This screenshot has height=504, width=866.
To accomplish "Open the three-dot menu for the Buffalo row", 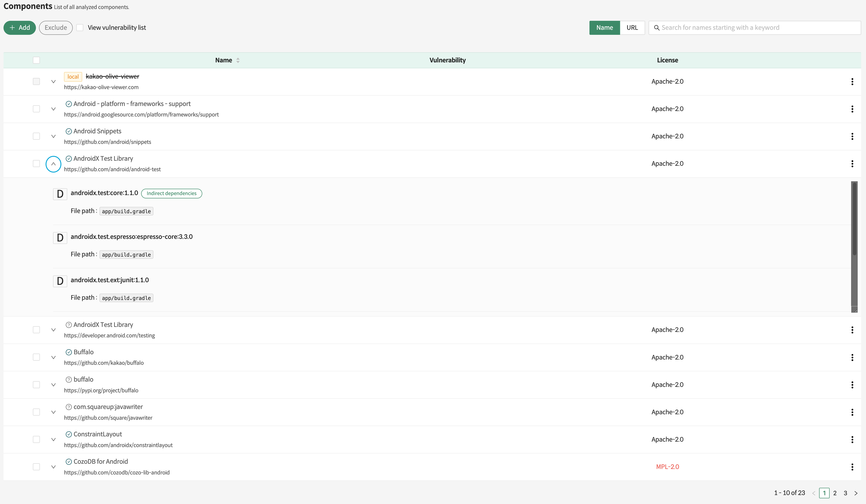I will [x=852, y=357].
